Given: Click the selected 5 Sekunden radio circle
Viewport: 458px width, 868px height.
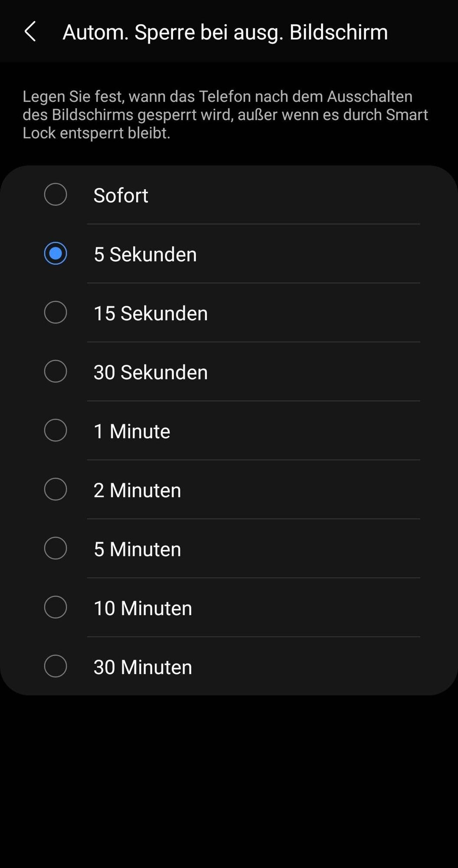Looking at the screenshot, I should coord(56,253).
